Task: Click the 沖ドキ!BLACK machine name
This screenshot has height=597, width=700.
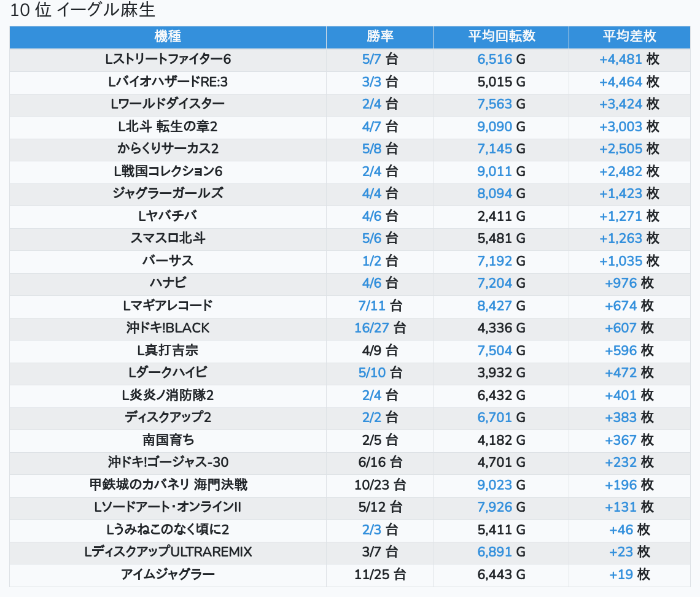Action: pos(168,328)
